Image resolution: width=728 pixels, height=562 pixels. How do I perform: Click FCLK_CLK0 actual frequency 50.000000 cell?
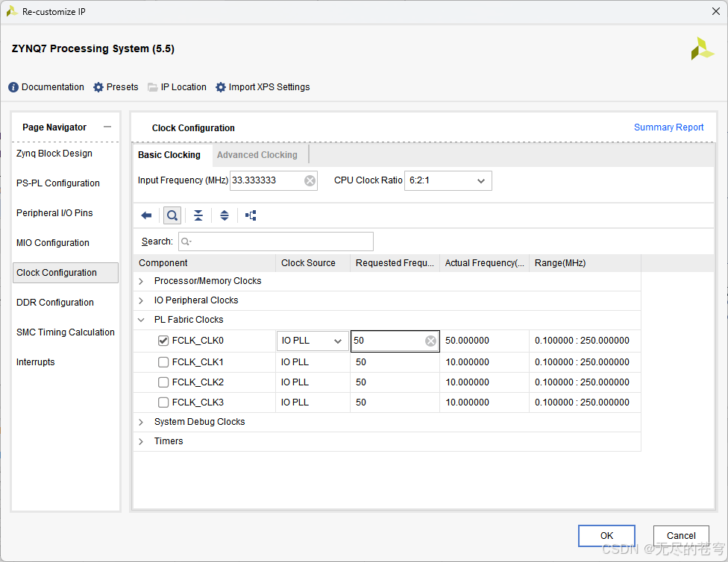coord(484,341)
